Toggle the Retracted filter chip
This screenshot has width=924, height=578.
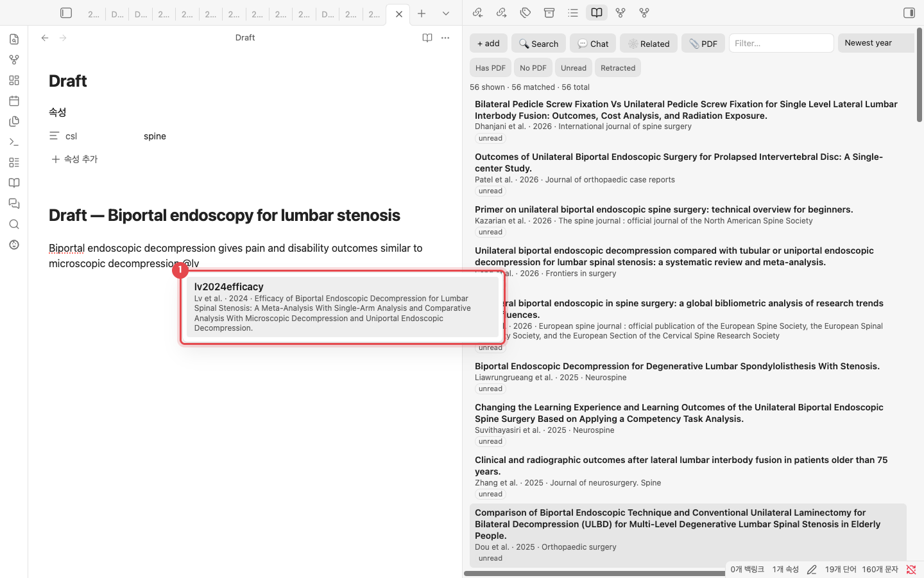pyautogui.click(x=618, y=68)
